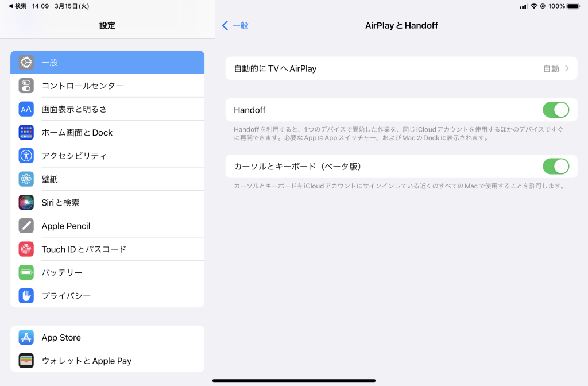Click the 画面表示と明るさ icon
588x386 pixels.
[x=25, y=109]
